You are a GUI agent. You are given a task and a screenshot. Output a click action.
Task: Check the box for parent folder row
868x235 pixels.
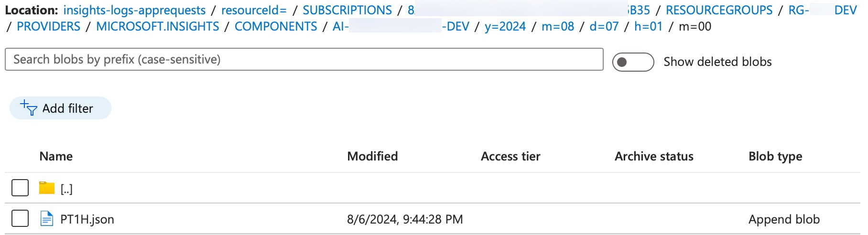tap(20, 188)
